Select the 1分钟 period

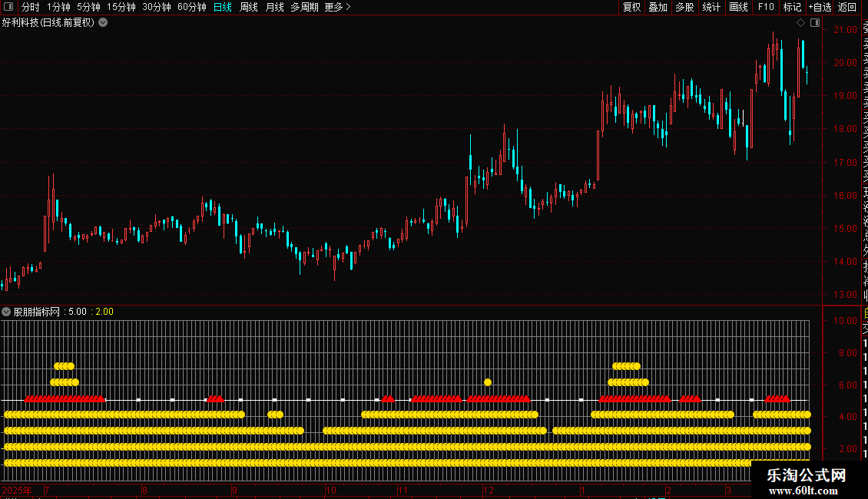point(58,7)
